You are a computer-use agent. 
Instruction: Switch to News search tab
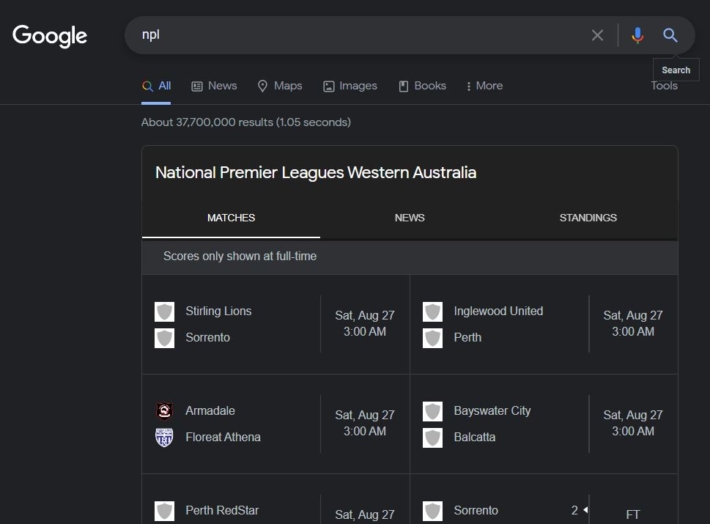click(x=214, y=86)
